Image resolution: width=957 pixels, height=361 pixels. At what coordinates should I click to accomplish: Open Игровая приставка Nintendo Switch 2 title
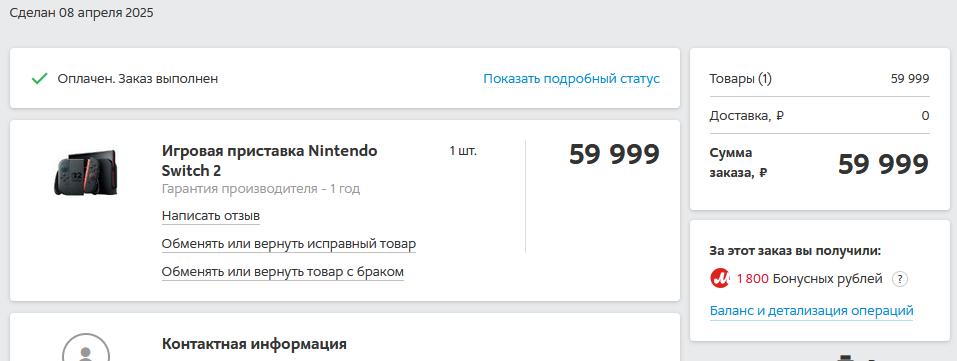point(269,160)
